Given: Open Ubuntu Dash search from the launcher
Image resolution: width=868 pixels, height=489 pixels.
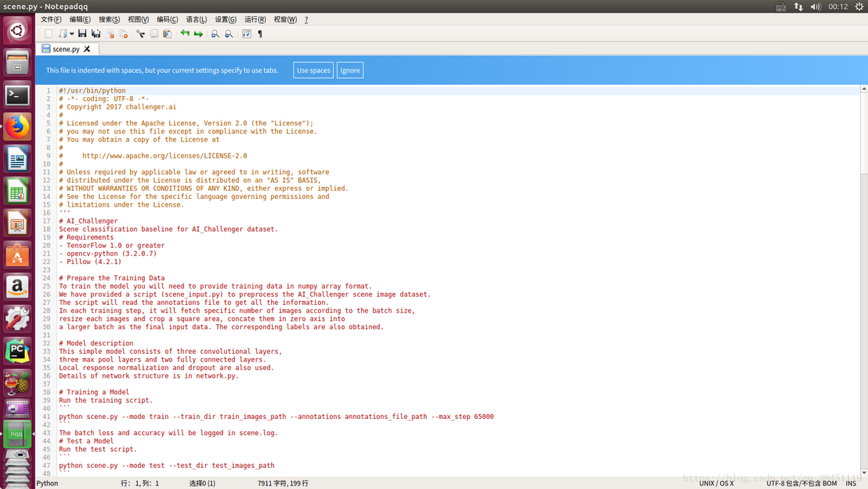Looking at the screenshot, I should tap(17, 30).
